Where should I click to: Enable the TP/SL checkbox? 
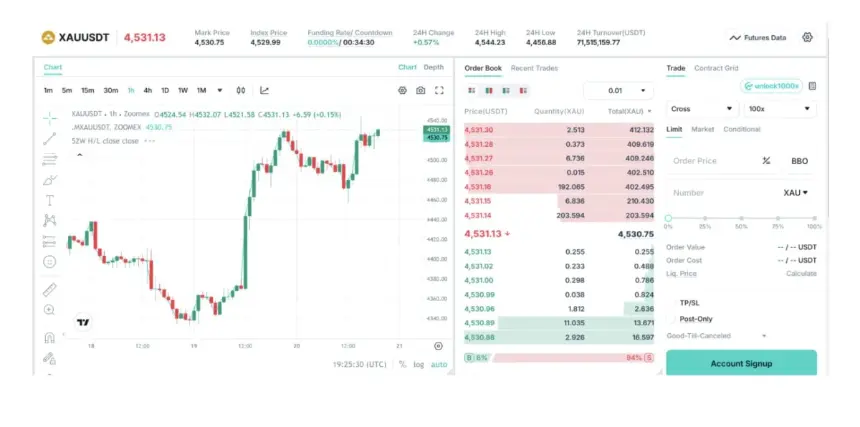(x=671, y=303)
